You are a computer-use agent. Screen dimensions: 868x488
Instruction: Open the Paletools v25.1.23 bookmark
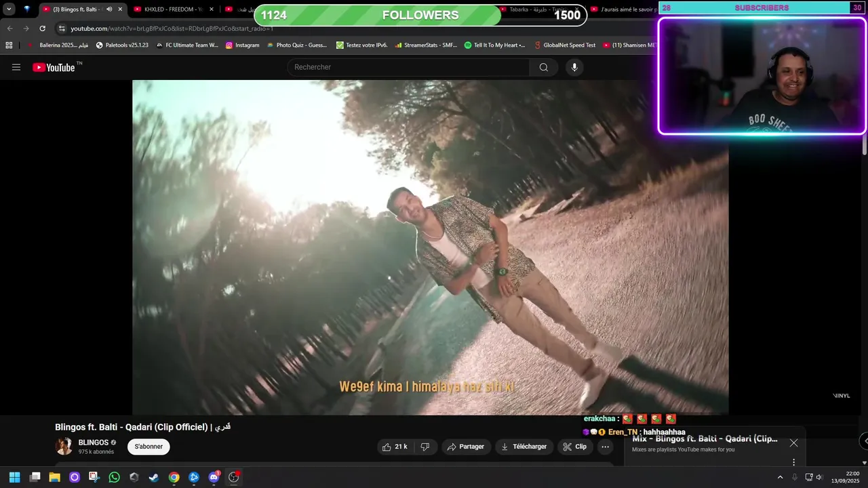[122, 45]
